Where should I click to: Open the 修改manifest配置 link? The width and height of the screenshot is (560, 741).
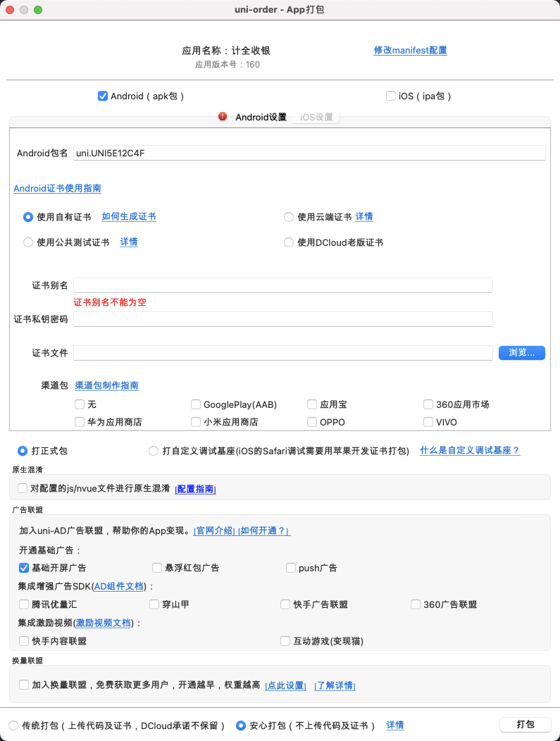click(x=410, y=51)
